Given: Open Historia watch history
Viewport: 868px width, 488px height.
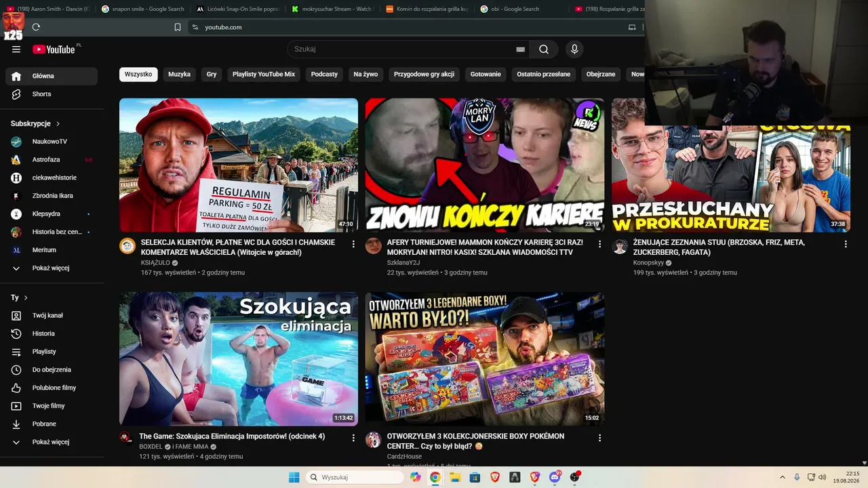Looking at the screenshot, I should 52,333.
